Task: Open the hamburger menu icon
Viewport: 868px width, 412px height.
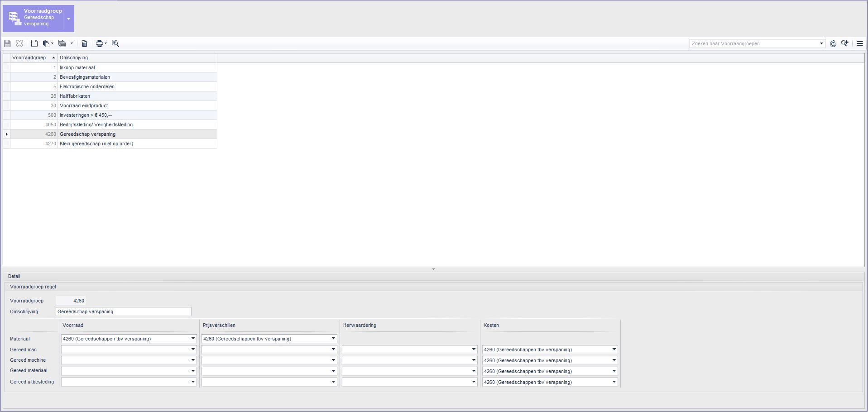Action: [x=860, y=43]
